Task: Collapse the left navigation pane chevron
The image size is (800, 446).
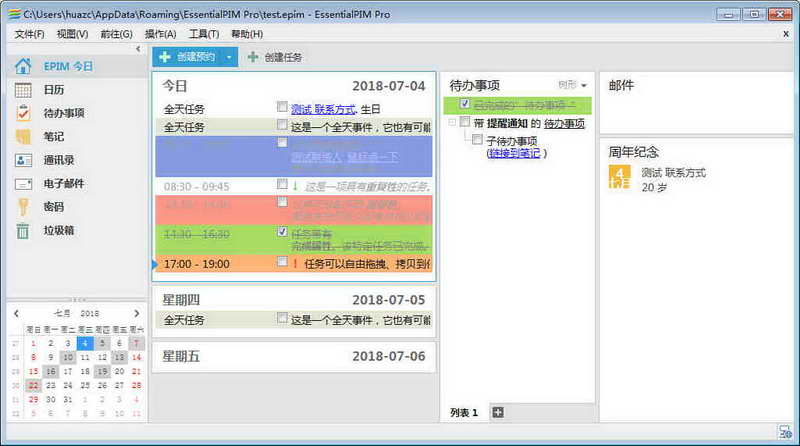Action: (138, 49)
